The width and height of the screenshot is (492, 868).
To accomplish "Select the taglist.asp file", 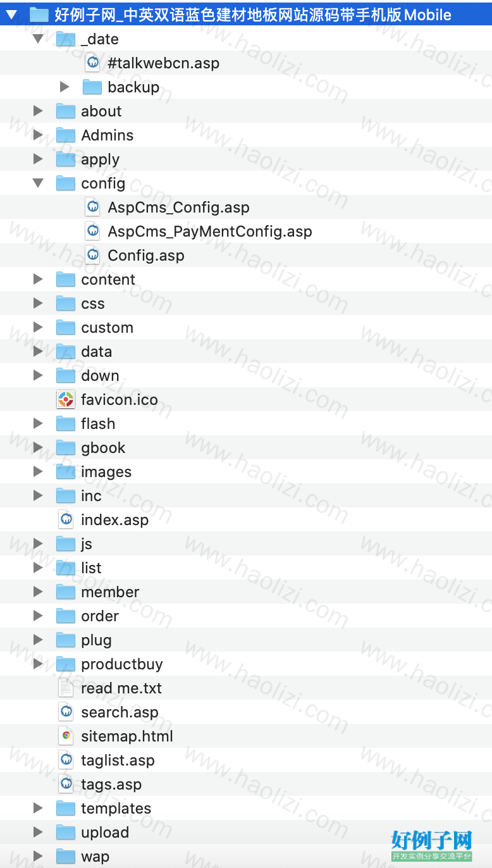I will pyautogui.click(x=118, y=760).
